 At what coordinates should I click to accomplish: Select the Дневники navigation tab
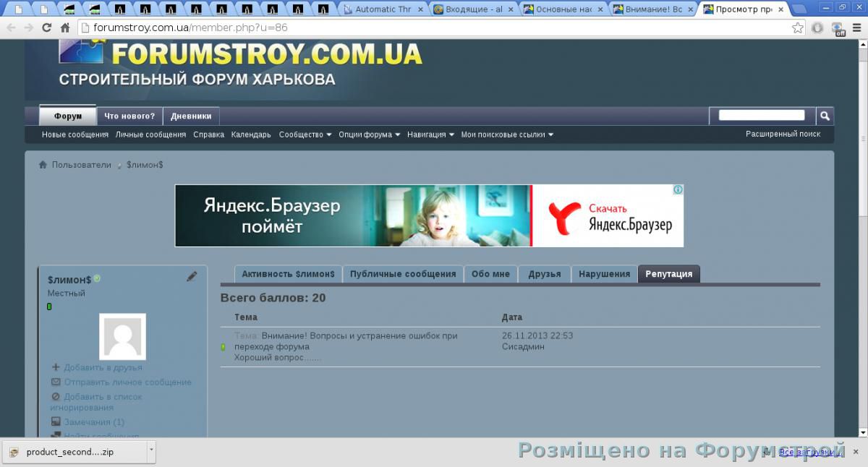(x=191, y=116)
